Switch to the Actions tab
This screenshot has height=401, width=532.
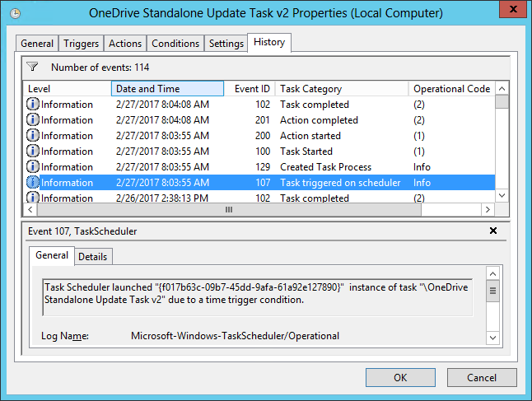coord(125,44)
